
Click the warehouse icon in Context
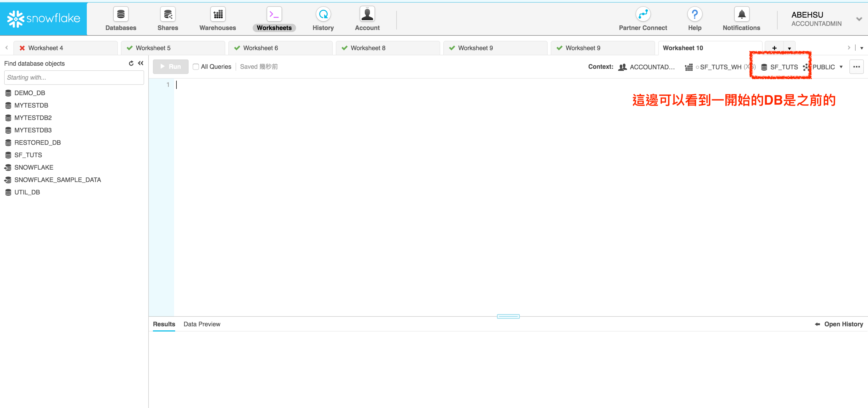[x=689, y=67]
